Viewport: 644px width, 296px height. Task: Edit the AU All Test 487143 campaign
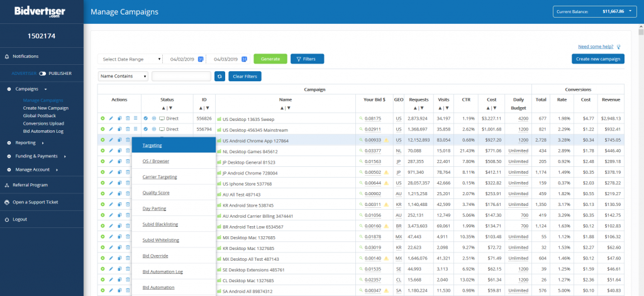tap(111, 193)
